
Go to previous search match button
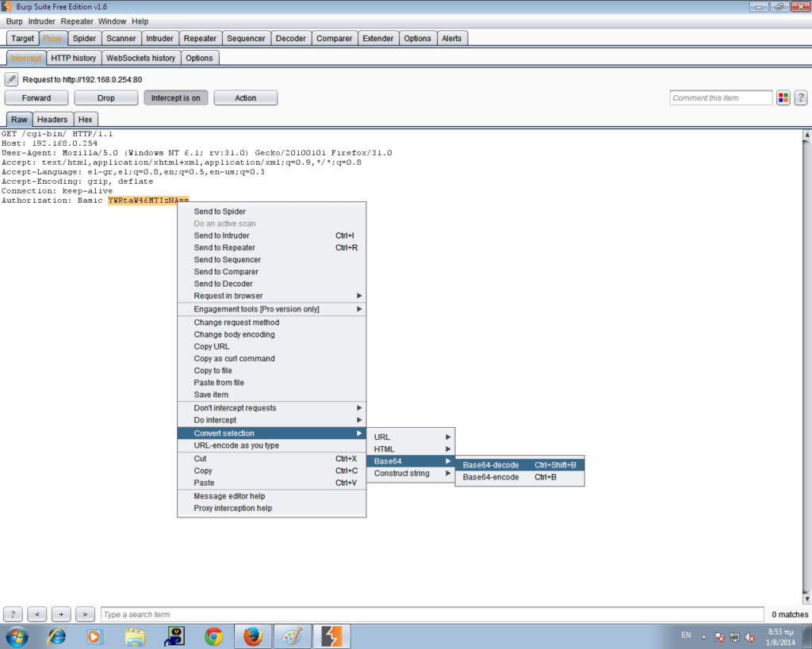coord(36,614)
